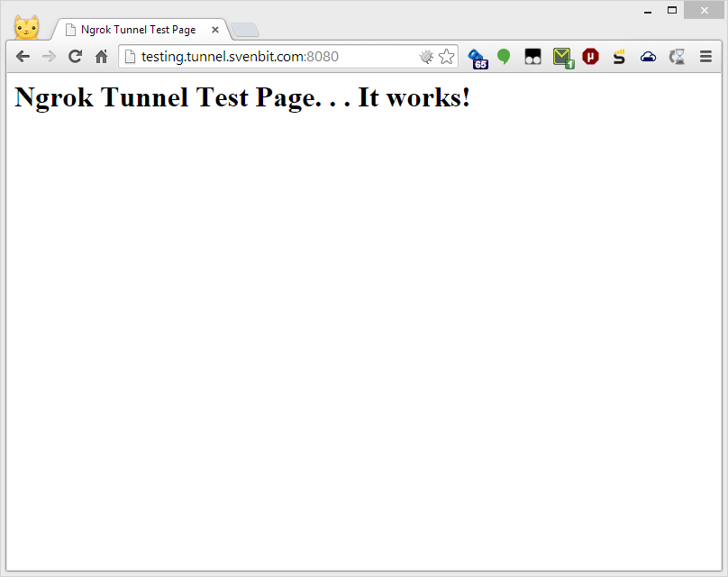Bookmark this page with the star

447,57
